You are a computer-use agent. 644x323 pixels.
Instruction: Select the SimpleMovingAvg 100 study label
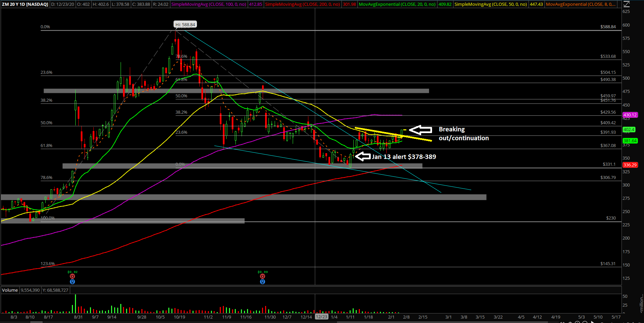pyautogui.click(x=209, y=4)
